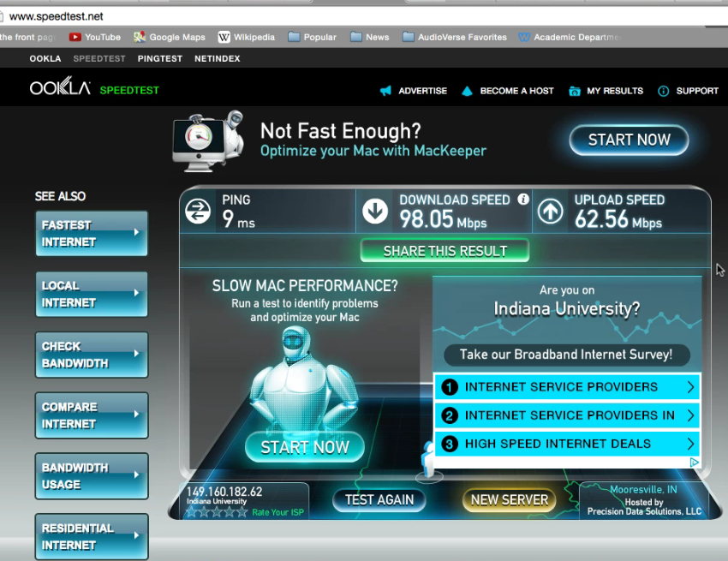This screenshot has width=728, height=561.
Task: Open ad link 3 HIGH SPEED INTERNET DEALS
Action: pos(567,444)
